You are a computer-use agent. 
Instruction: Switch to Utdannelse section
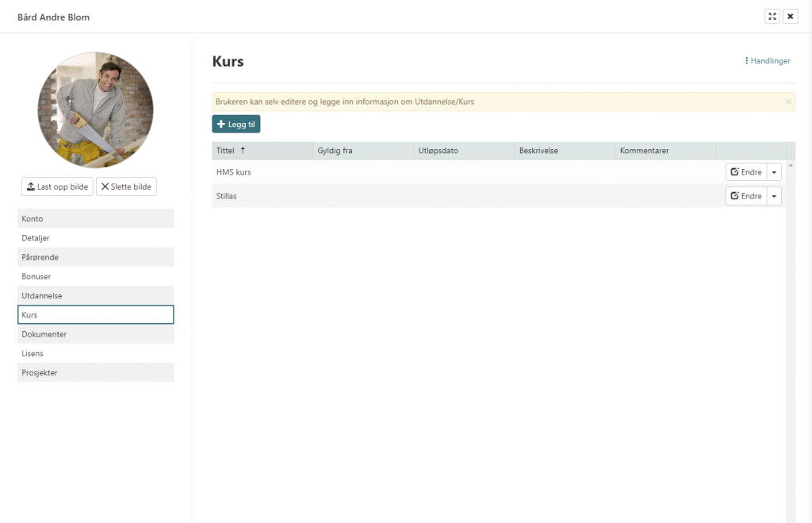click(x=95, y=295)
